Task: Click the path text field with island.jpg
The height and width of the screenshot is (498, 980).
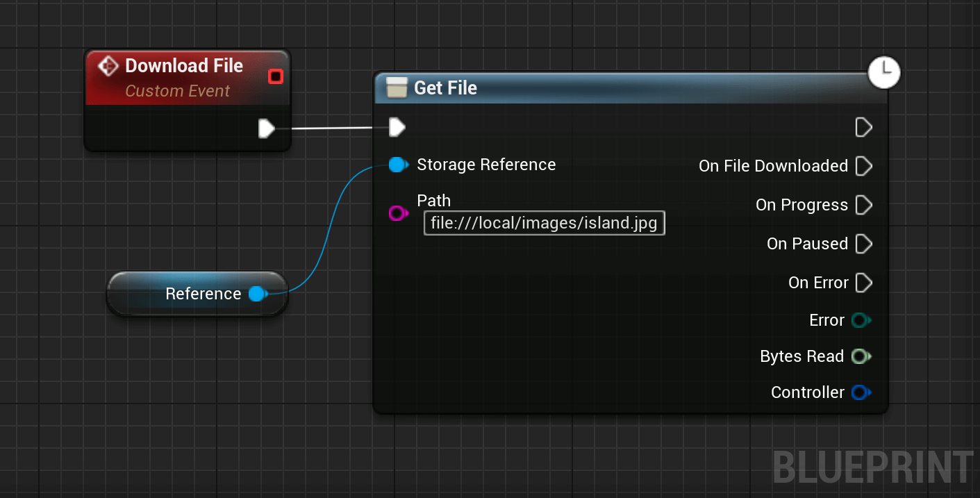Action: point(545,223)
